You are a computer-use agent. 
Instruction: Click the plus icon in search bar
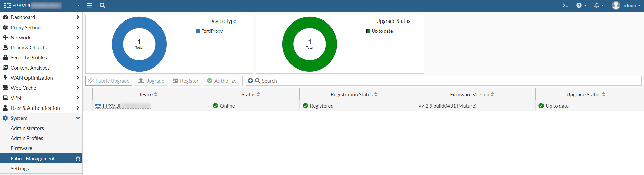250,81
